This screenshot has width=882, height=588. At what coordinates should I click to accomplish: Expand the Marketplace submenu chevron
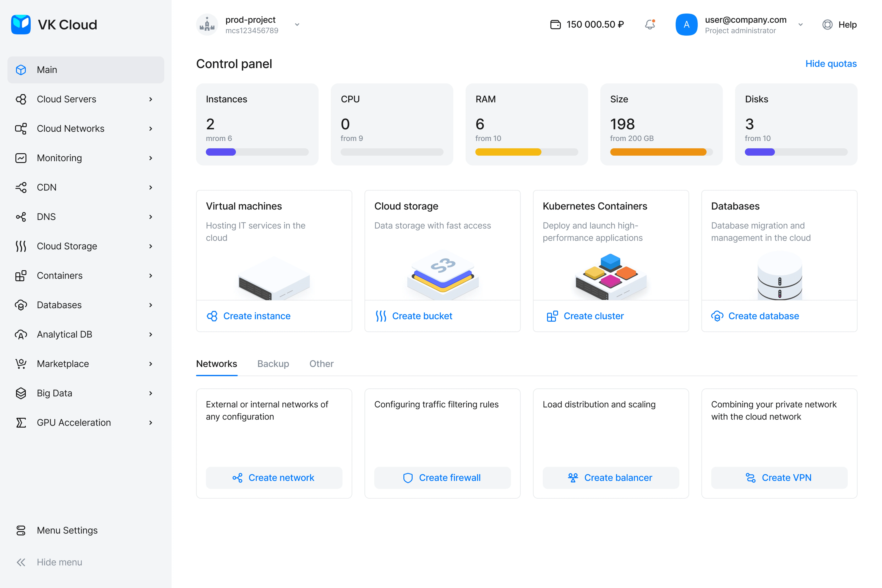[151, 364]
